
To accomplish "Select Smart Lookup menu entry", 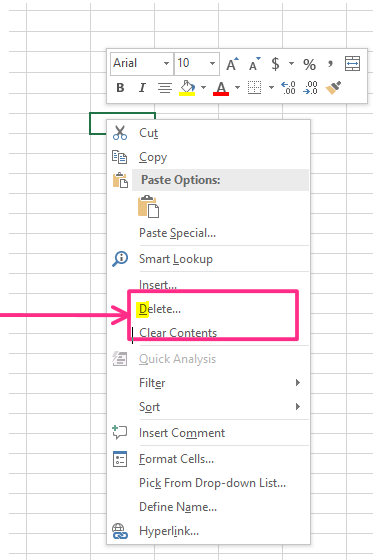I will 208,259.
